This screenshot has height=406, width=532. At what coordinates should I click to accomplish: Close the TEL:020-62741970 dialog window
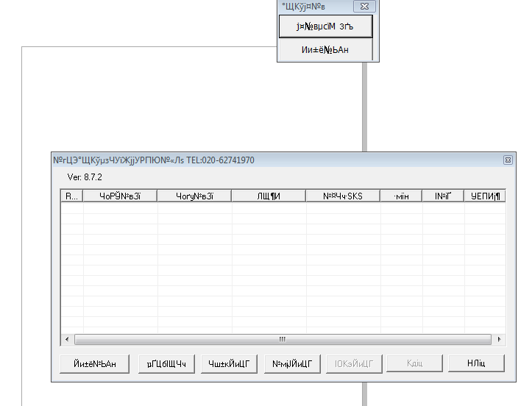coord(508,160)
